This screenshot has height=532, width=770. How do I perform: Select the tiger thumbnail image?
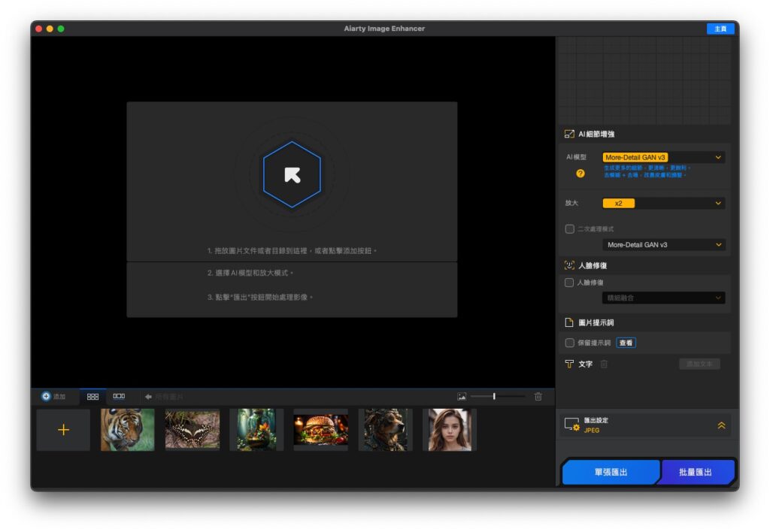(128, 430)
